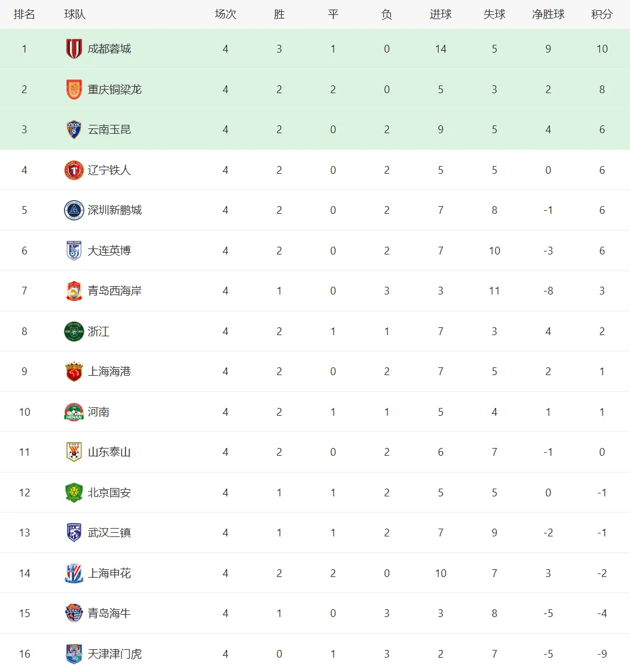Click the 河南 team logo
Screen dimensions: 630x672
(x=74, y=412)
